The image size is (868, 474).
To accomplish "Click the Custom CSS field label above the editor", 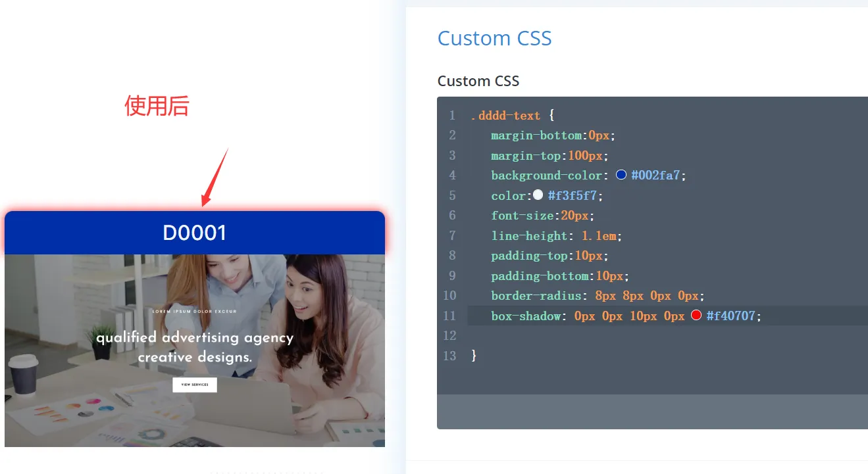I will (x=478, y=80).
